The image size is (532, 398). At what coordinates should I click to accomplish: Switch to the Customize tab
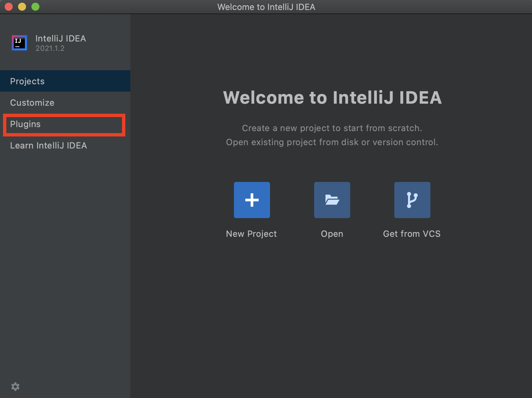click(65, 102)
